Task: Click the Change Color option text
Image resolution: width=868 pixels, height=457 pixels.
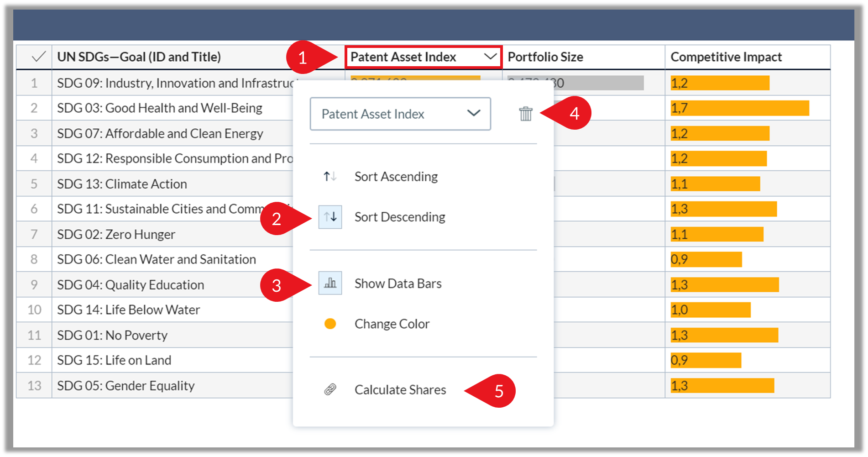Action: click(392, 324)
